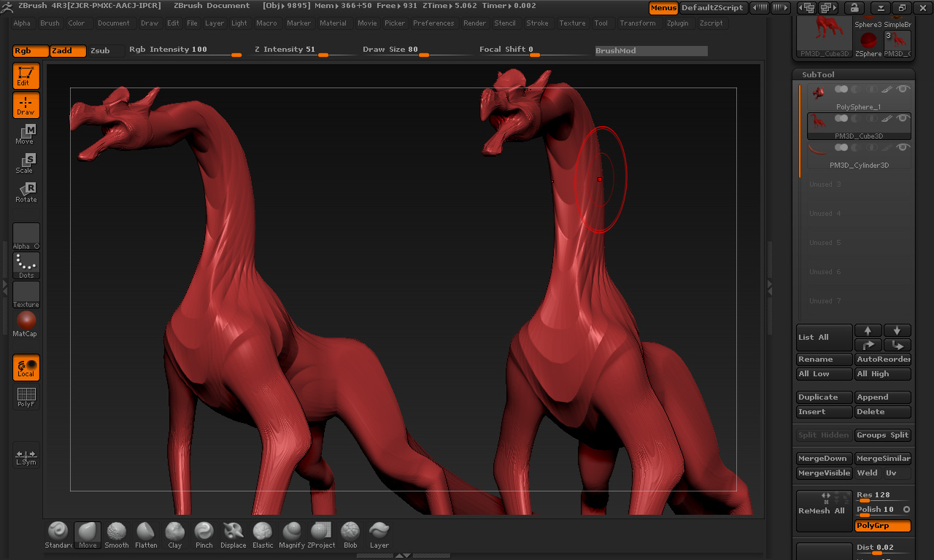Select the Move transform tool

[x=26, y=134]
